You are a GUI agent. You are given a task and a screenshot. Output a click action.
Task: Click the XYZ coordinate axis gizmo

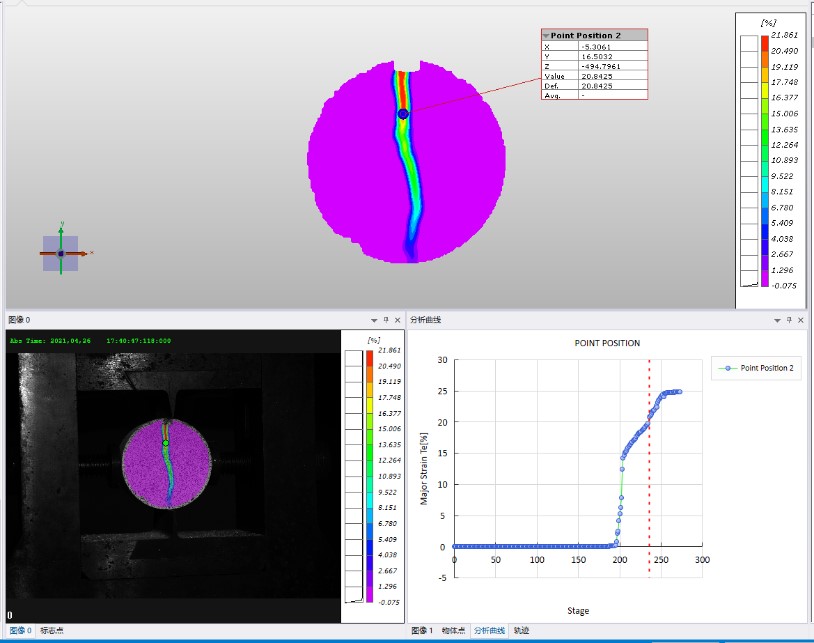[61, 253]
